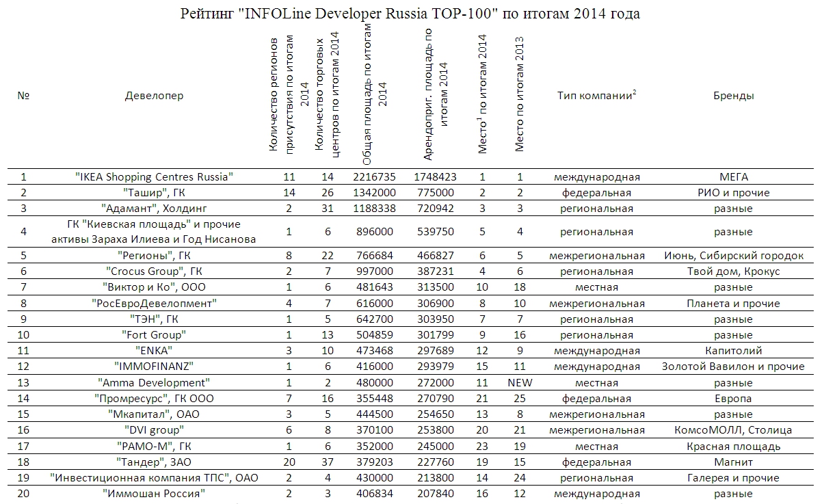Select the 'Девелопер' column header
The width and height of the screenshot is (824, 504).
click(x=154, y=96)
